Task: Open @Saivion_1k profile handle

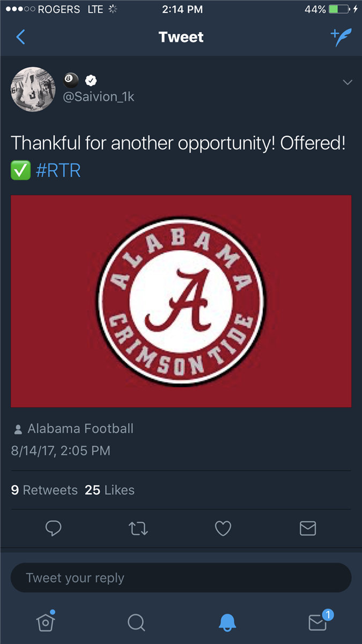Action: [99, 97]
